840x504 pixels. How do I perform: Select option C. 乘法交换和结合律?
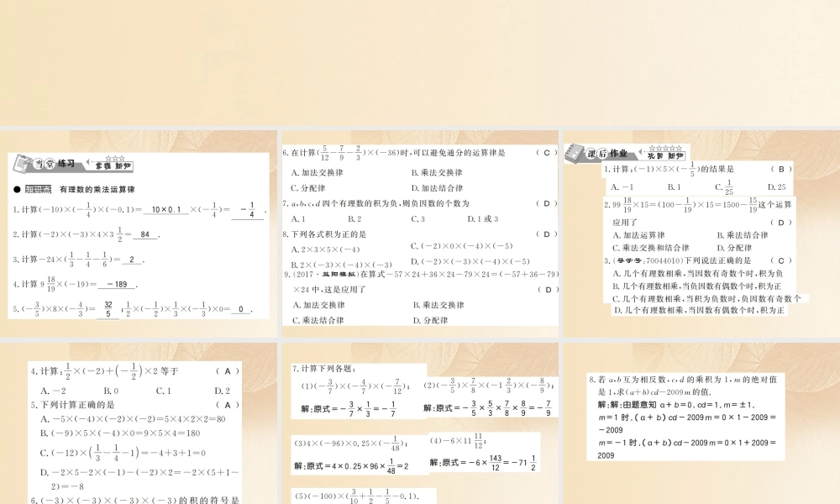(651, 248)
